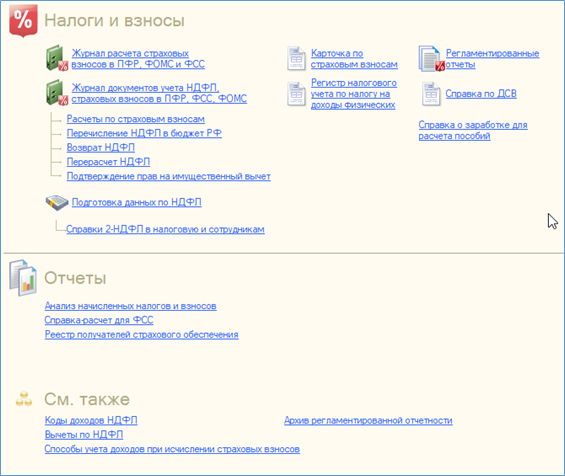Screen dimensions: 565x476
Task: Click the document icon beside Карточка по страховым взносам
Action: 296,58
